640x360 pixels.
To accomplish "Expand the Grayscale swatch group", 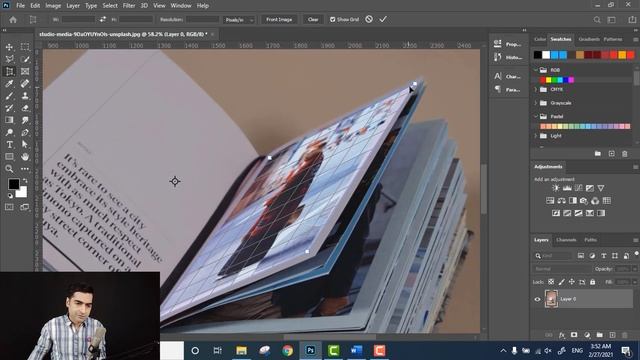I will click(x=536, y=103).
